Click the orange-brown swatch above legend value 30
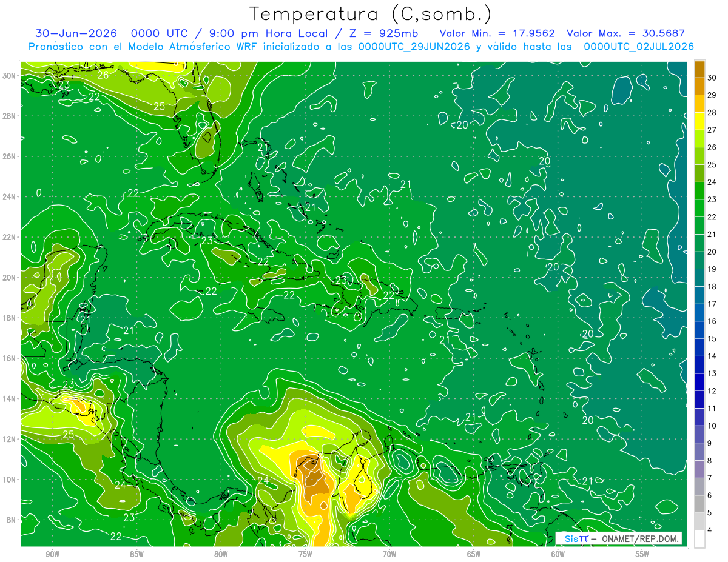728x562 pixels. coord(699,69)
